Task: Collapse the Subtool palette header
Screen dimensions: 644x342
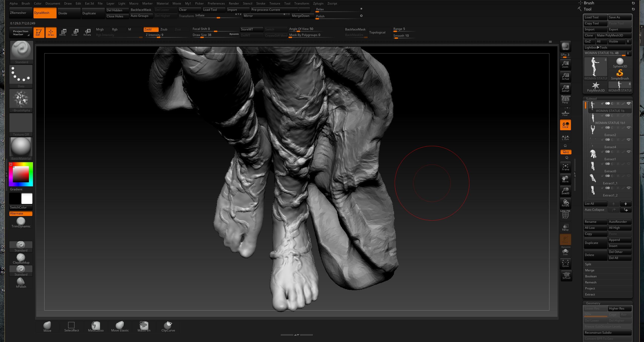Action: [591, 99]
